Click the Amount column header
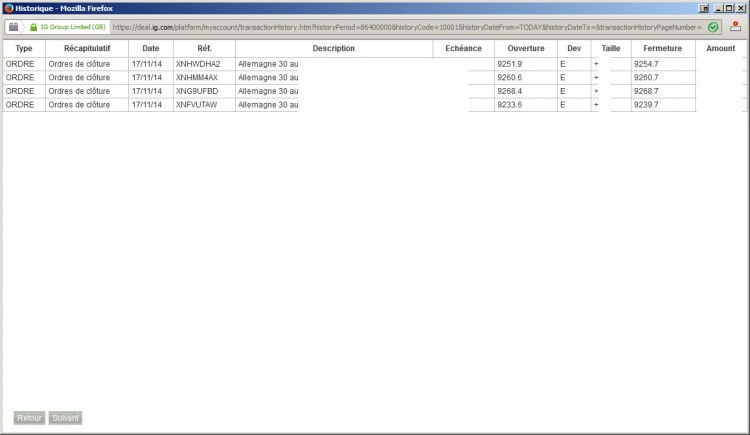Image resolution: width=750 pixels, height=435 pixels. click(x=720, y=48)
